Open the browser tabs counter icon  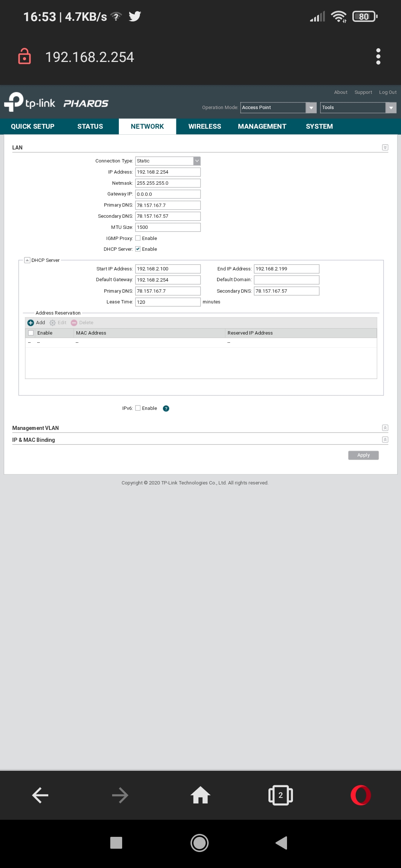click(280, 795)
